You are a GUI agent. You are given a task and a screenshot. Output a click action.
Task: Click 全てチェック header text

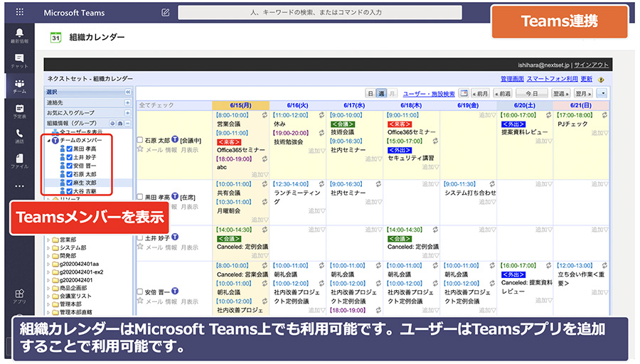(x=156, y=105)
